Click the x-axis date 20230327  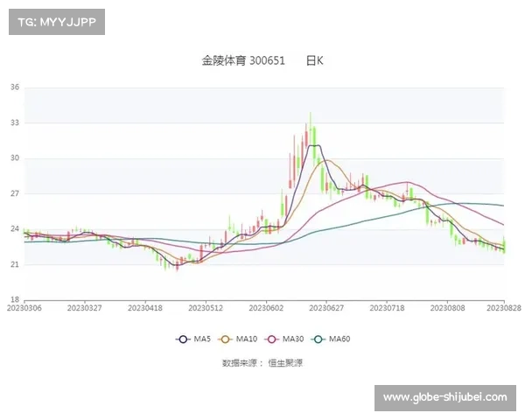(84, 308)
